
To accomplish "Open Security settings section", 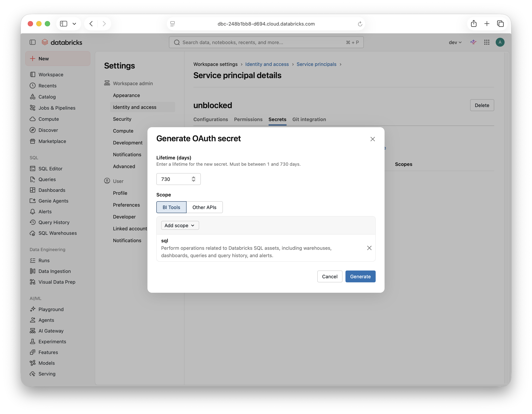I will pos(122,119).
